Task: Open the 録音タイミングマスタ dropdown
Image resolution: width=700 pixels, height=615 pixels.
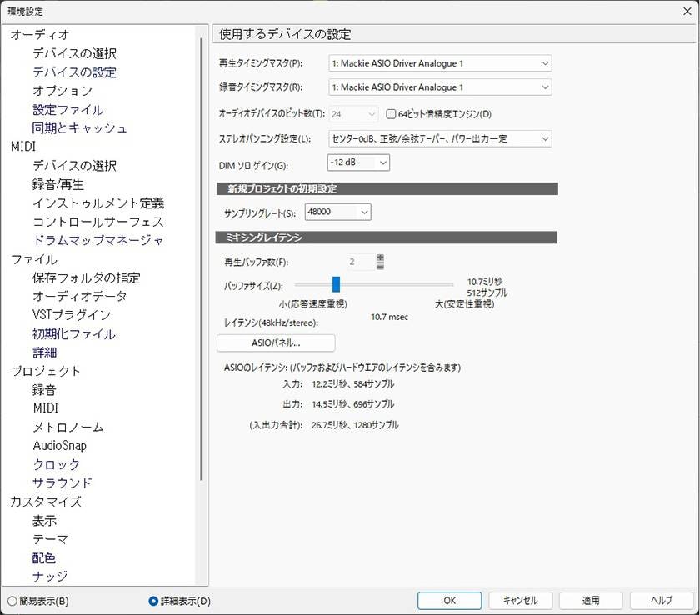Action: point(439,87)
